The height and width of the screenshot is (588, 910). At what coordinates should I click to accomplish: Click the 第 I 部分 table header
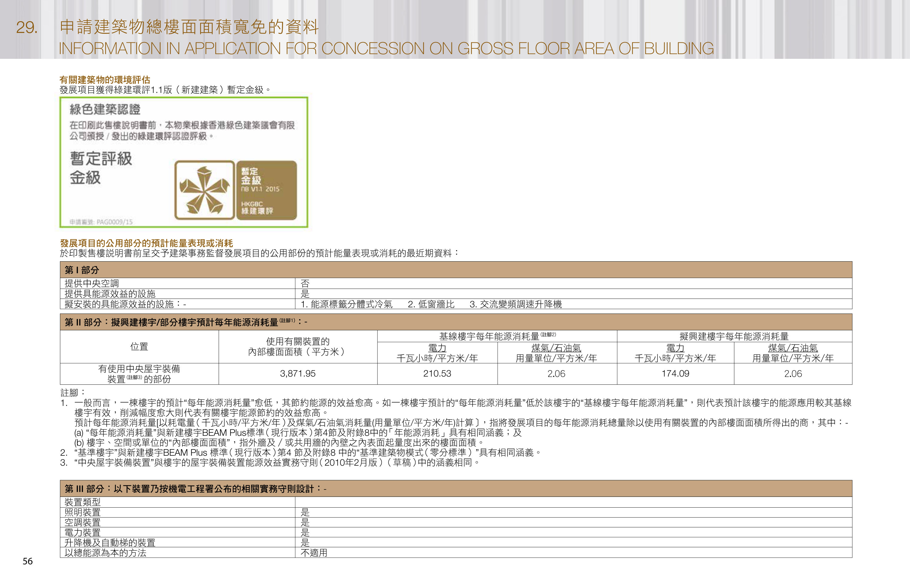pyautogui.click(x=456, y=270)
